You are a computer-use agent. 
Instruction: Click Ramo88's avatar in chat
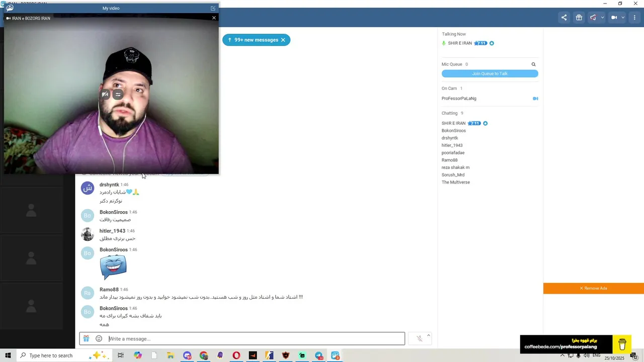(88, 293)
